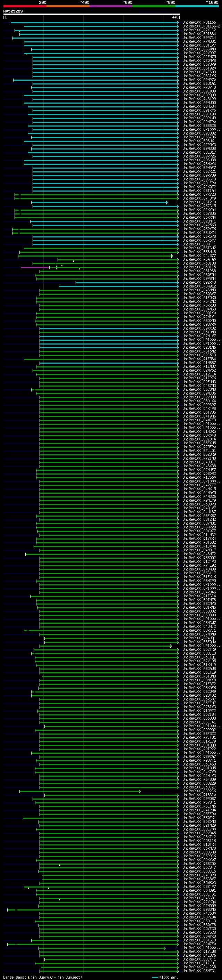Viewport: 222px width, 980px height.
Task: View the UniRef100_B9FX90 hit
Action: [x=199, y=114]
